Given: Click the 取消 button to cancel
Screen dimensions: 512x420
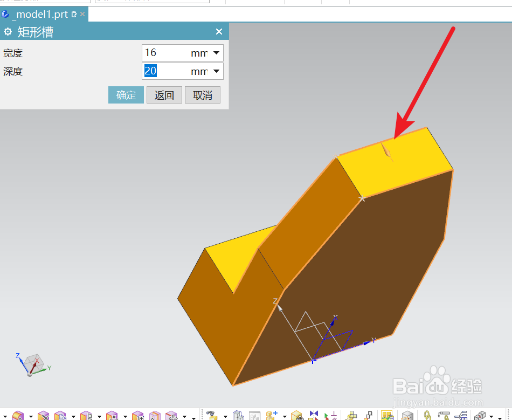Looking at the screenshot, I should 203,95.
